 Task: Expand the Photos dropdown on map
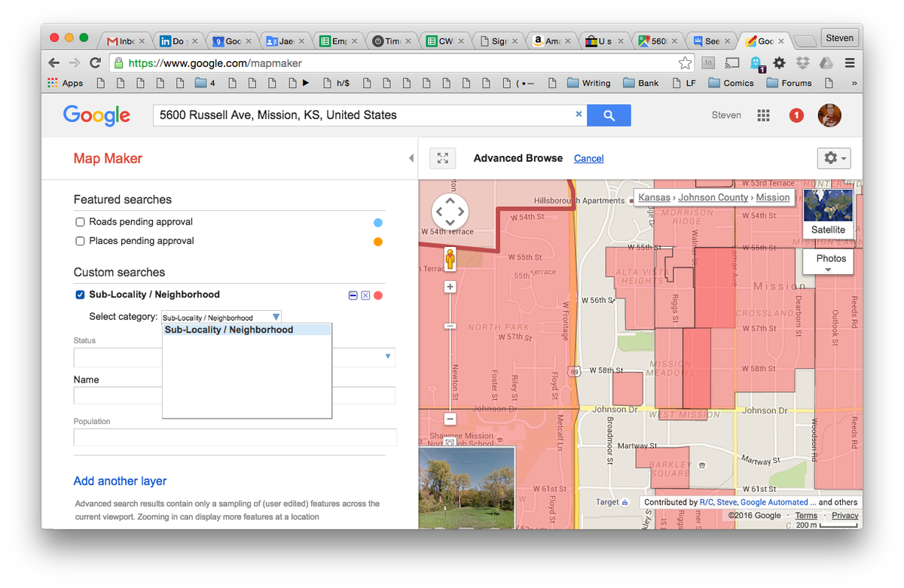[x=828, y=262]
